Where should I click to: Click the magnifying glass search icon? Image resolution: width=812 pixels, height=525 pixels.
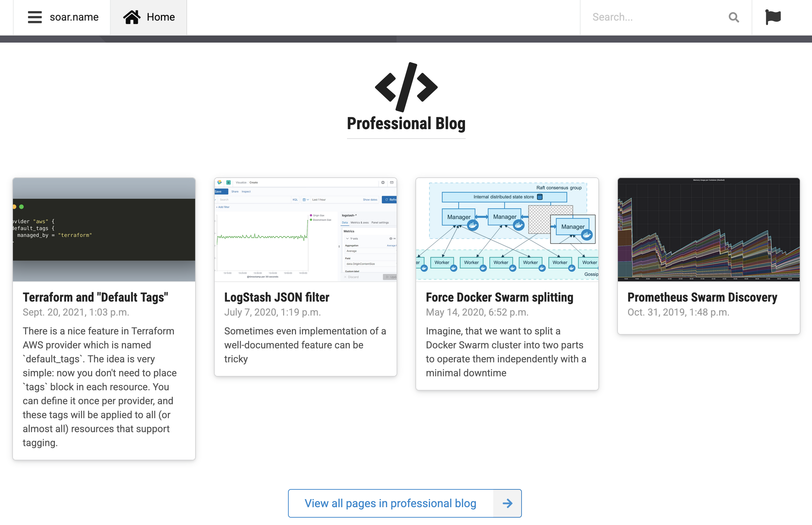point(734,17)
